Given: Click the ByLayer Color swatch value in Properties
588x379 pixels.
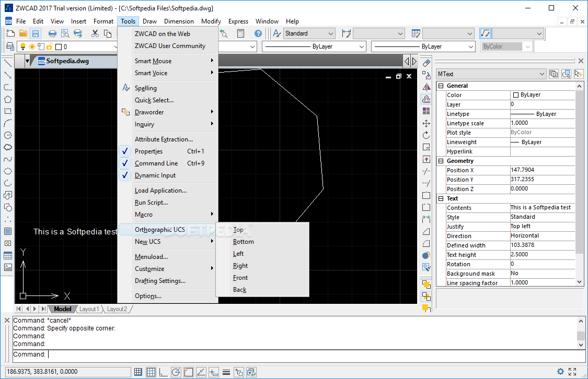Looking at the screenshot, I should click(x=542, y=95).
